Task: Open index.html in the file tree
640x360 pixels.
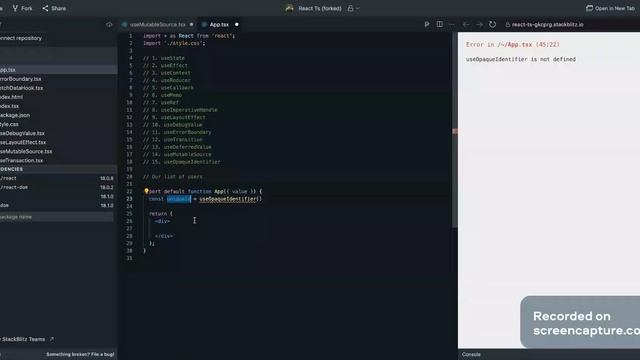Action: (58, 97)
